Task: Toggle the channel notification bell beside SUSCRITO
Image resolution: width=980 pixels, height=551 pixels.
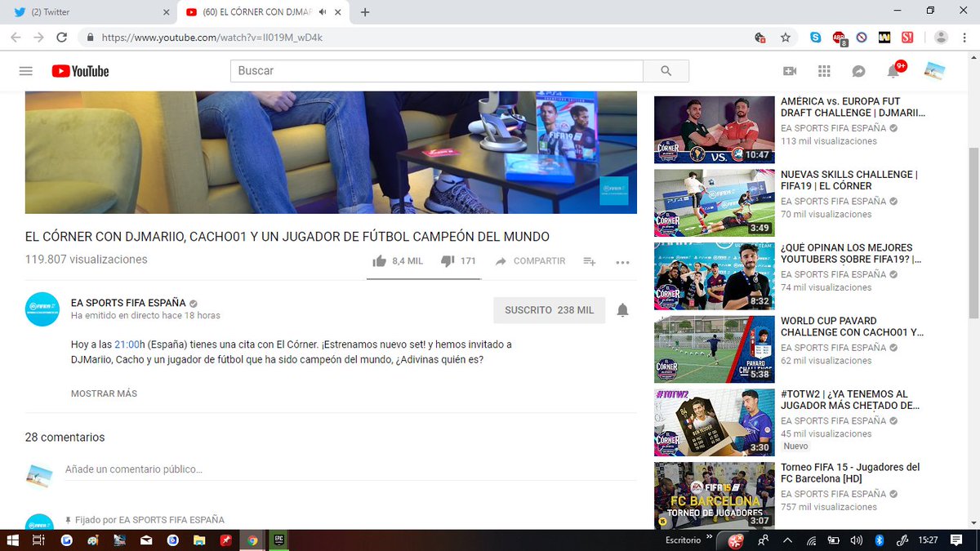Action: pos(622,310)
